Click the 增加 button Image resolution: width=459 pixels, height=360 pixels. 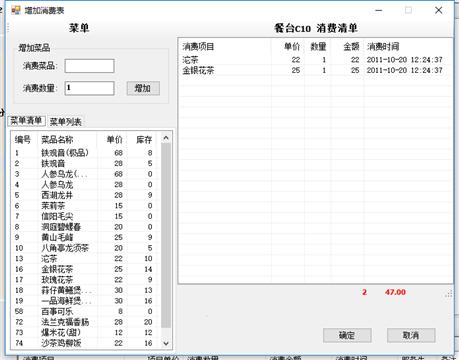(x=143, y=88)
